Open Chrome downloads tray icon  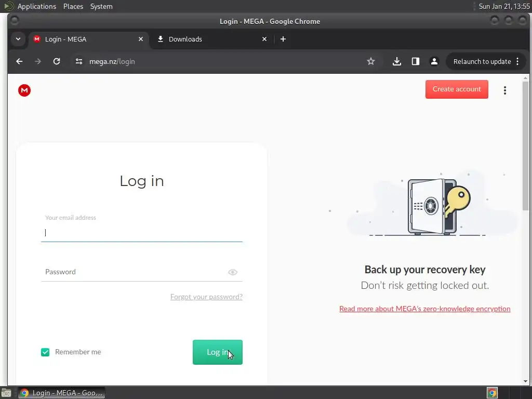[x=396, y=61]
